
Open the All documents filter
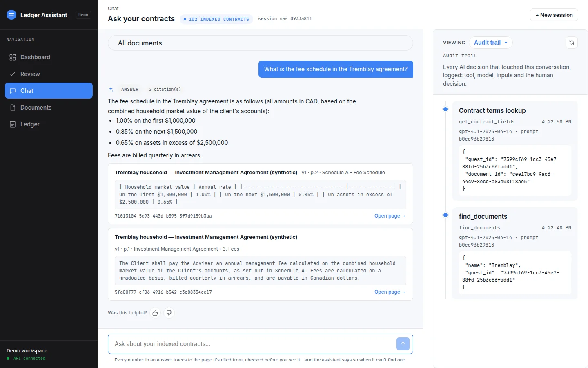click(261, 43)
